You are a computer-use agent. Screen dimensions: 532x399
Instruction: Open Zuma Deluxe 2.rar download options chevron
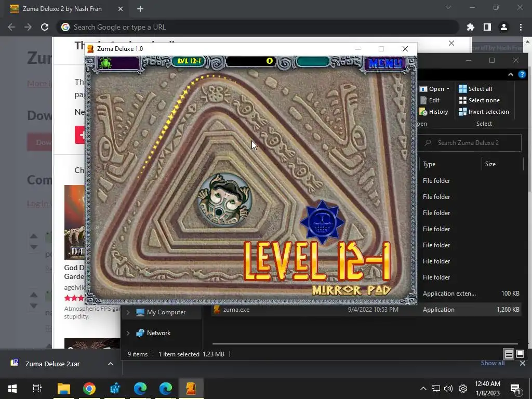(111, 364)
